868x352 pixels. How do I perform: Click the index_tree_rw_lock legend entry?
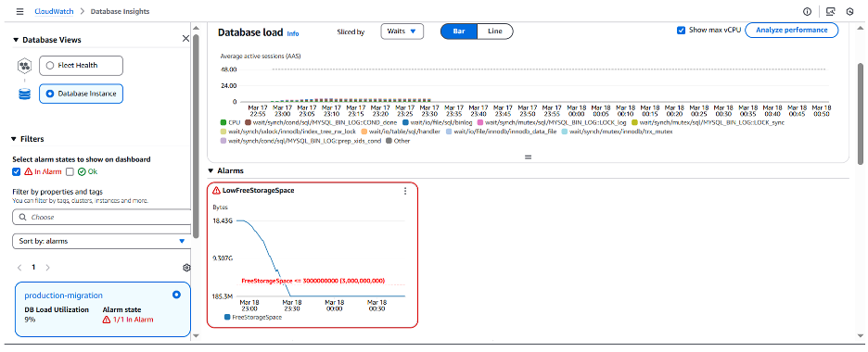287,132
